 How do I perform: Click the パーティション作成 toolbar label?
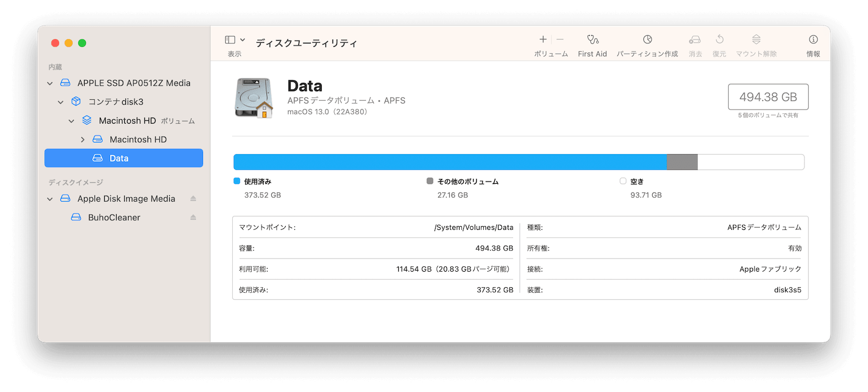[647, 54]
